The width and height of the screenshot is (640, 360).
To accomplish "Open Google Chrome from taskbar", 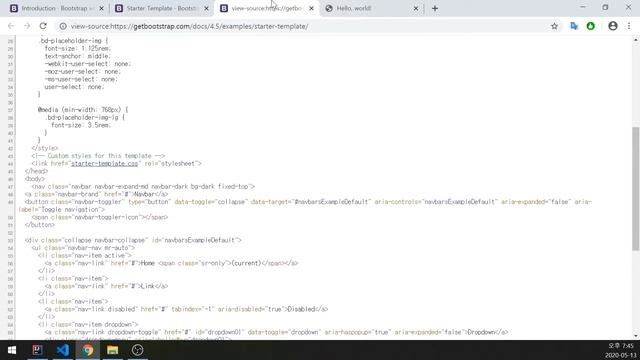I will point(87,350).
